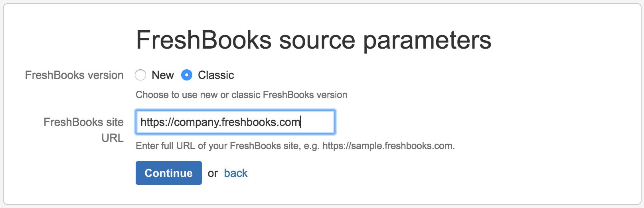Click the word "or" beside Continue
The image size is (644, 208).
pos(213,173)
